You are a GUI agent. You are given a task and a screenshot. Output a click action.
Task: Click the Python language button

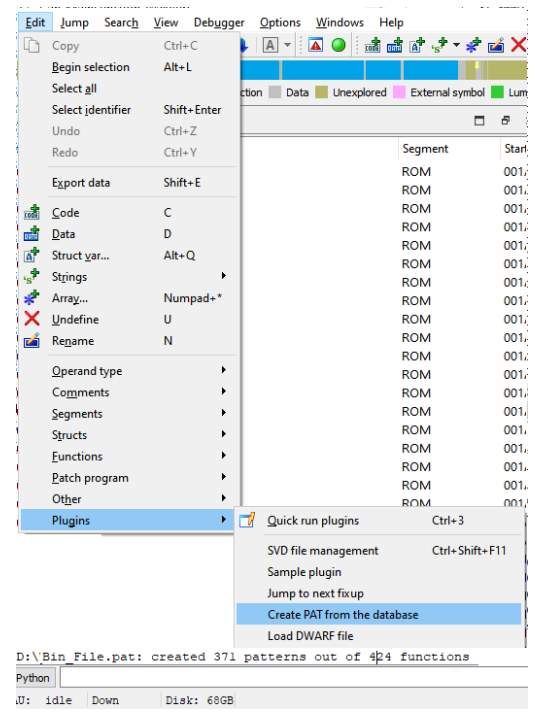pos(33,678)
